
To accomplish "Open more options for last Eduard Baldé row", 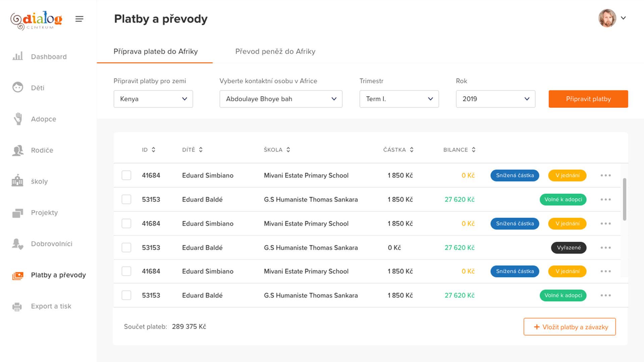I will click(x=606, y=295).
